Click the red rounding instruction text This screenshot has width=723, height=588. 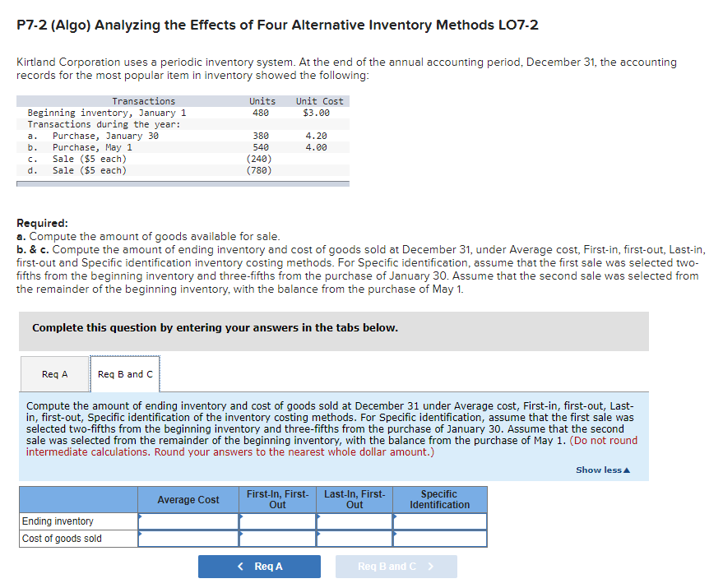point(331,446)
